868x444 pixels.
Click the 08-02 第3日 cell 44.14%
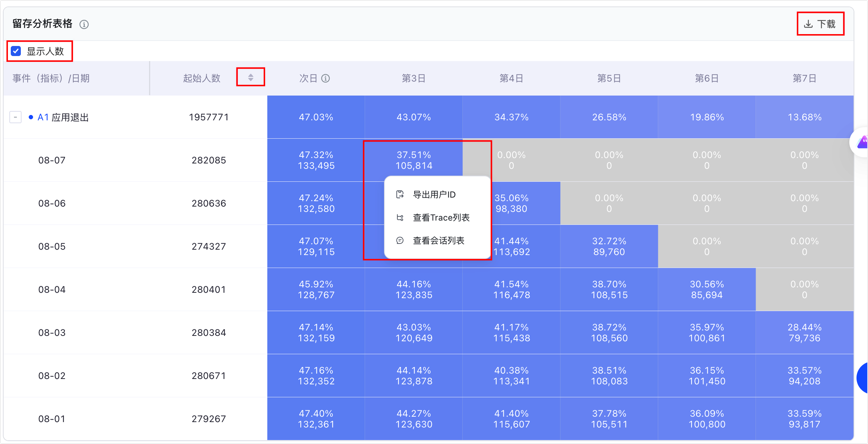pos(414,376)
